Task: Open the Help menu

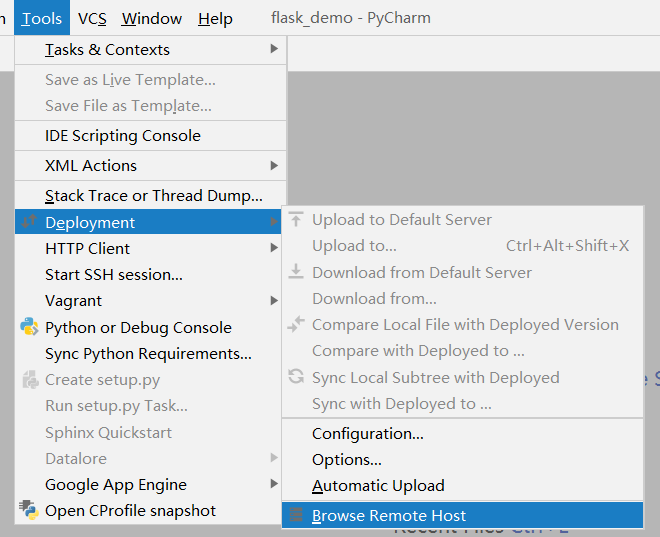Action: (215, 19)
